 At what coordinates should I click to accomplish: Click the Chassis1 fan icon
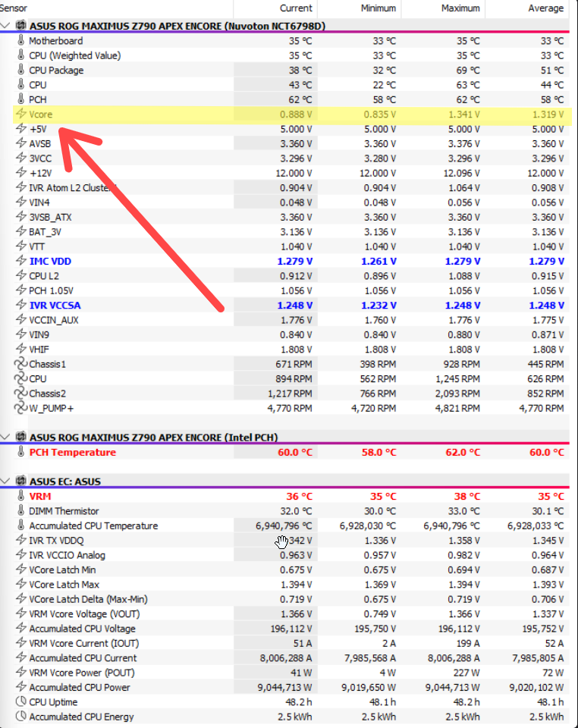(x=21, y=363)
